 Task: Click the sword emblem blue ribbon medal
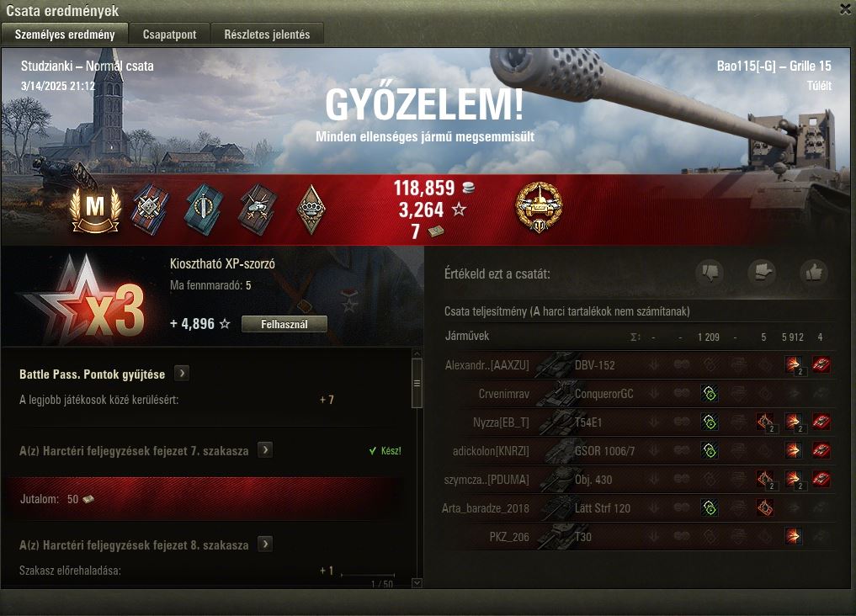(204, 210)
